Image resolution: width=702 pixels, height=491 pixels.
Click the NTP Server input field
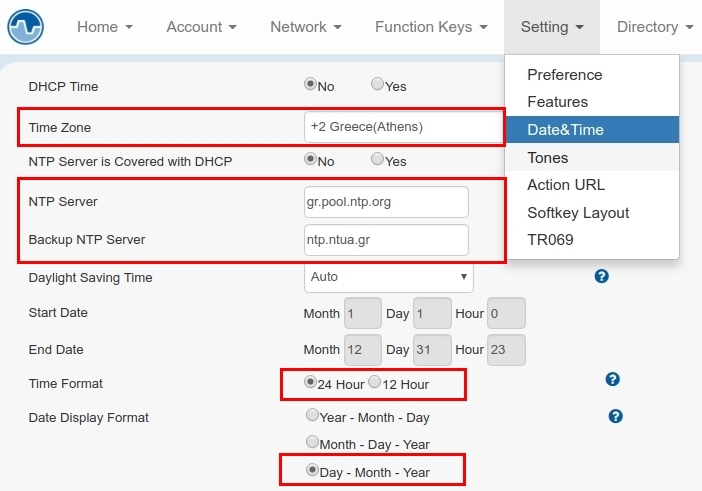(386, 202)
